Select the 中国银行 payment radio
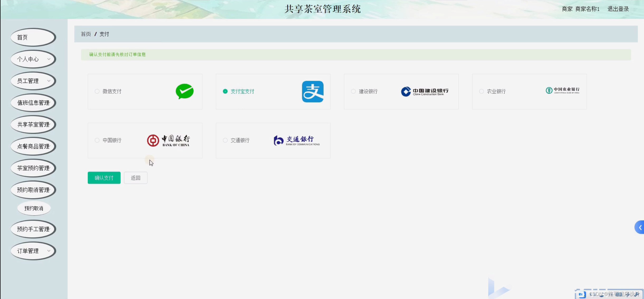Image resolution: width=644 pixels, height=299 pixels. 97,140
